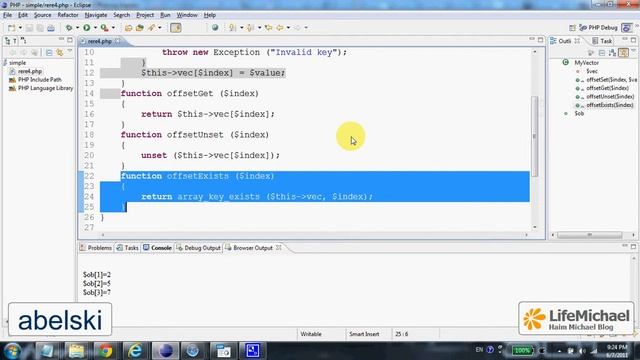Click the Save toolbar icon
Image resolution: width=640 pixels, height=360 pixels.
point(29,28)
